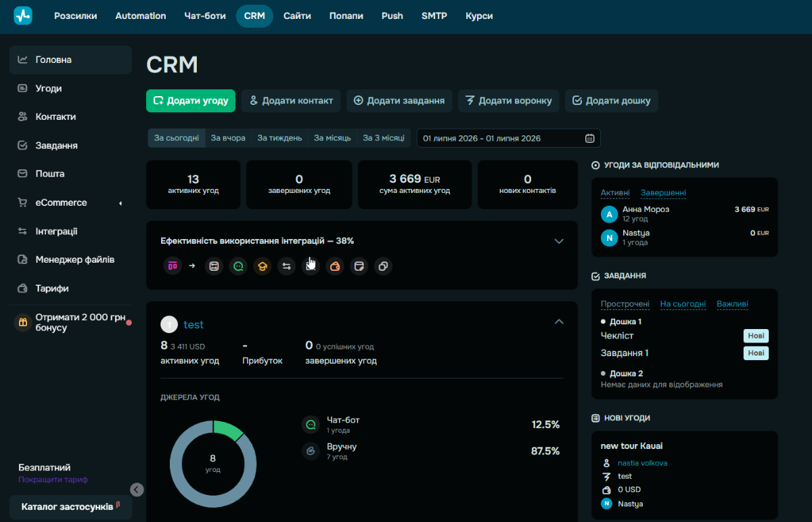This screenshot has height=522, width=812.
Task: Click the Інтеграції arrows icon in sidebar
Action: [x=22, y=231]
